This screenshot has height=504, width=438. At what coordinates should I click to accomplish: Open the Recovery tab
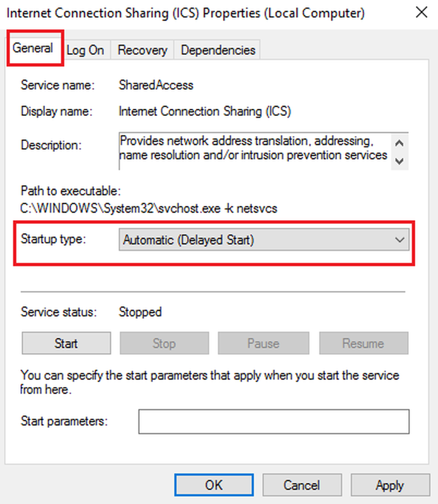(142, 50)
